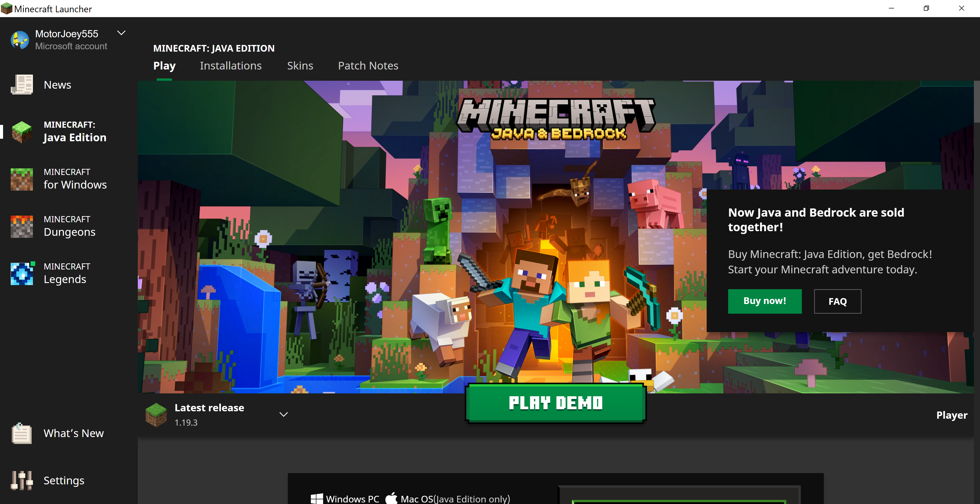Select MINECRAFT Legends sidebar label
The width and height of the screenshot is (980, 504).
tap(67, 273)
